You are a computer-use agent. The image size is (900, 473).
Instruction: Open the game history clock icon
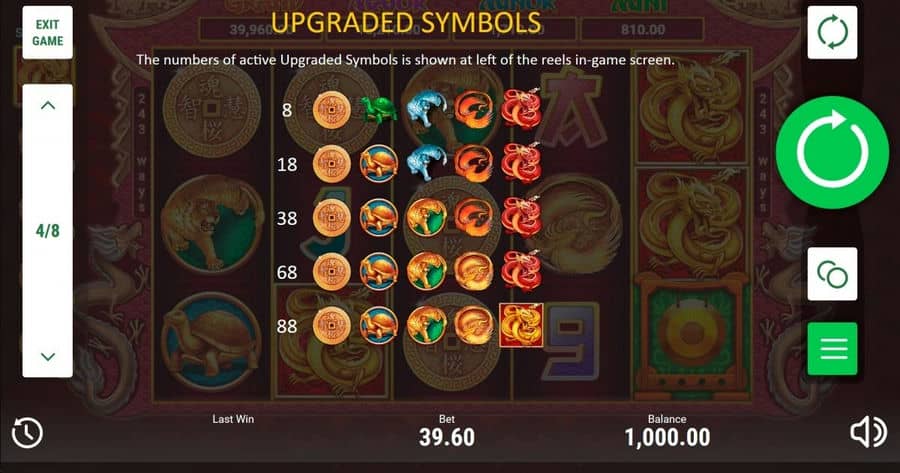pyautogui.click(x=27, y=432)
